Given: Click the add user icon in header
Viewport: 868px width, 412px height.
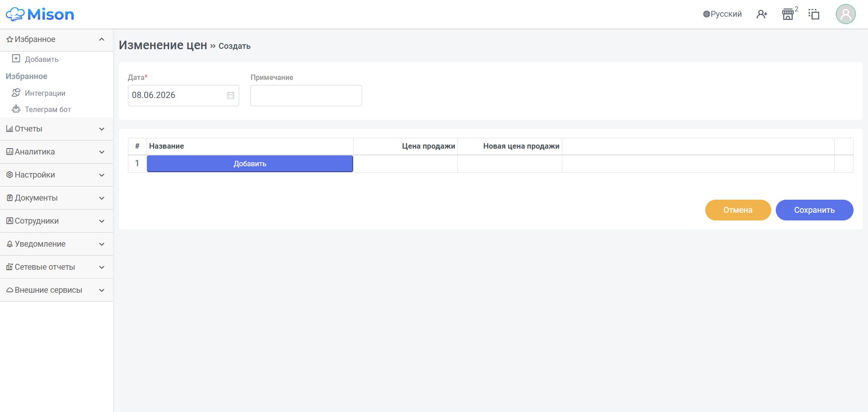Looking at the screenshot, I should [x=762, y=14].
